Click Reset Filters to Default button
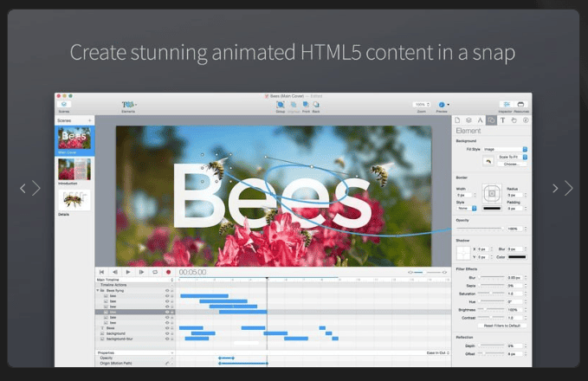This screenshot has height=381, width=588. click(501, 326)
